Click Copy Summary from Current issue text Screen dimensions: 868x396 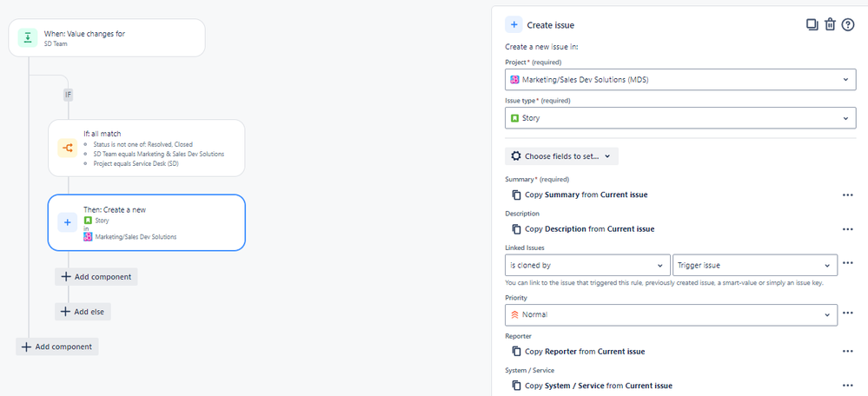586,195
